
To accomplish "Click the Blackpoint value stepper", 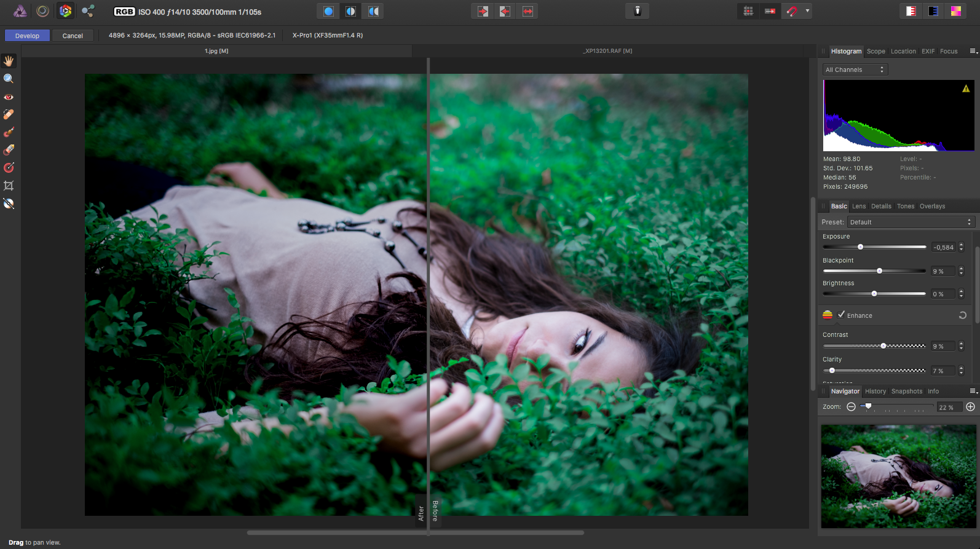I will tap(962, 271).
